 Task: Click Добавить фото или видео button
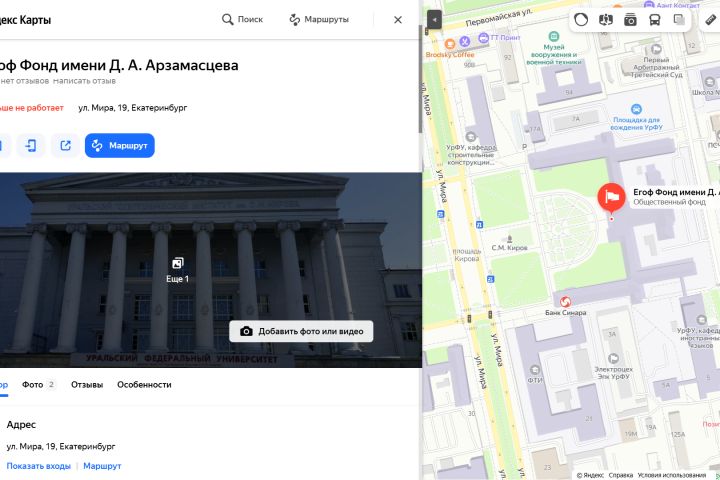tap(301, 331)
